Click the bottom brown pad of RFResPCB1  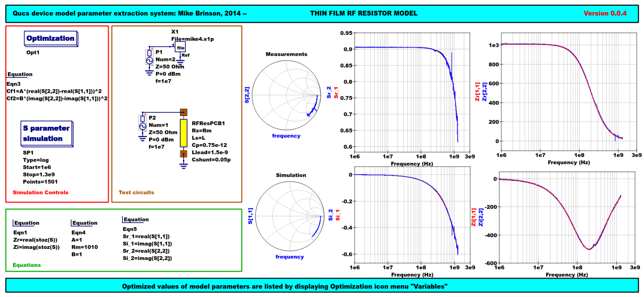point(184,154)
